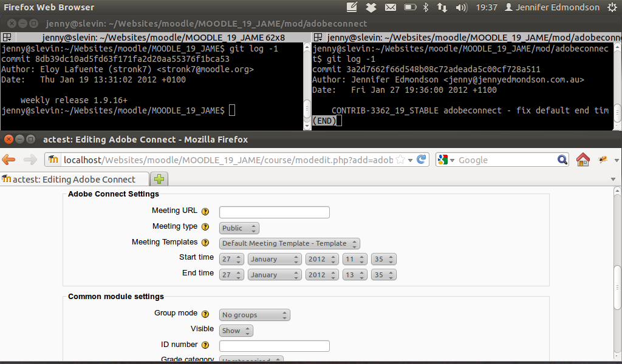This screenshot has height=364, width=622.
Task: Click the Firefox forward arrow button
Action: coord(30,160)
